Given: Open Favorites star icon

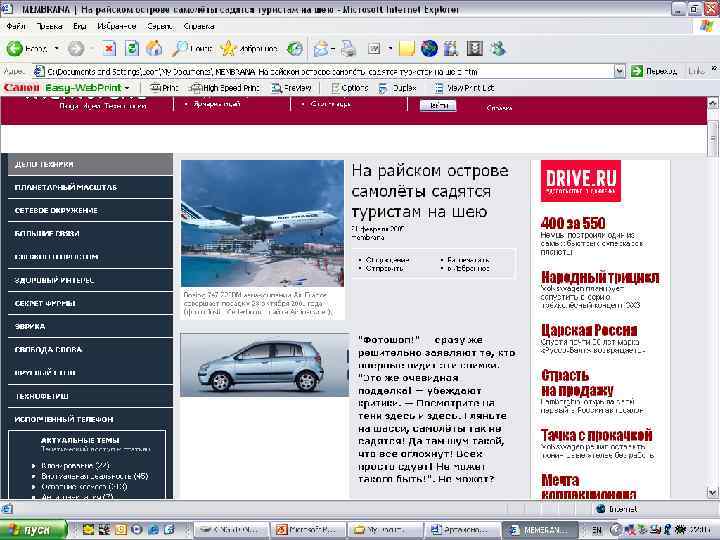Looking at the screenshot, I should pos(229,48).
